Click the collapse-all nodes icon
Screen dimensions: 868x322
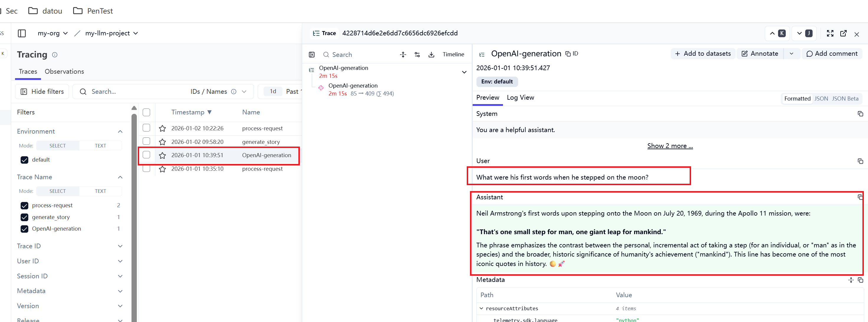[x=403, y=55]
